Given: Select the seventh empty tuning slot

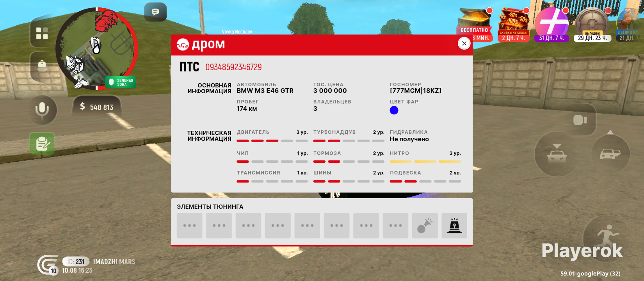Looking at the screenshot, I should 366,226.
